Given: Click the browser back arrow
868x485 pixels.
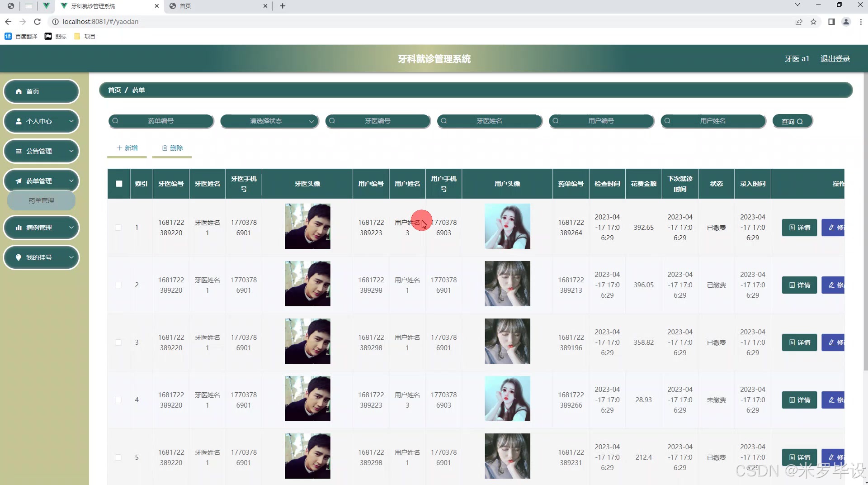Looking at the screenshot, I should point(8,22).
